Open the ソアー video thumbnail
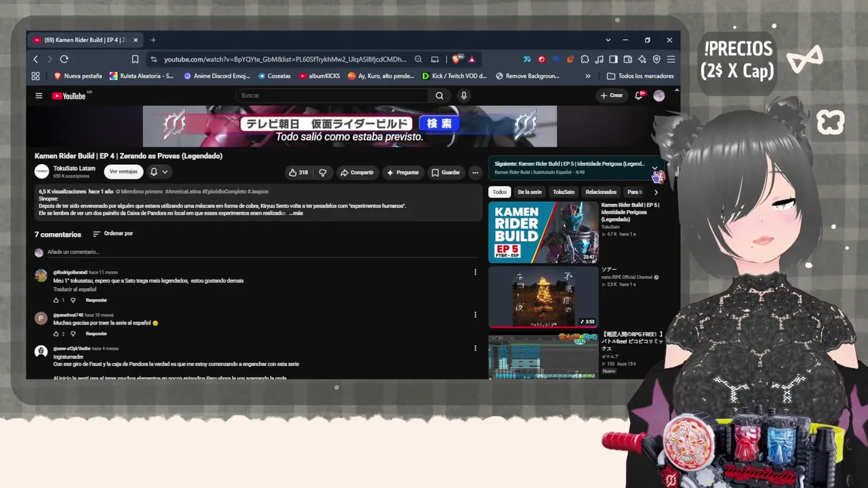The height and width of the screenshot is (488, 868). [543, 297]
